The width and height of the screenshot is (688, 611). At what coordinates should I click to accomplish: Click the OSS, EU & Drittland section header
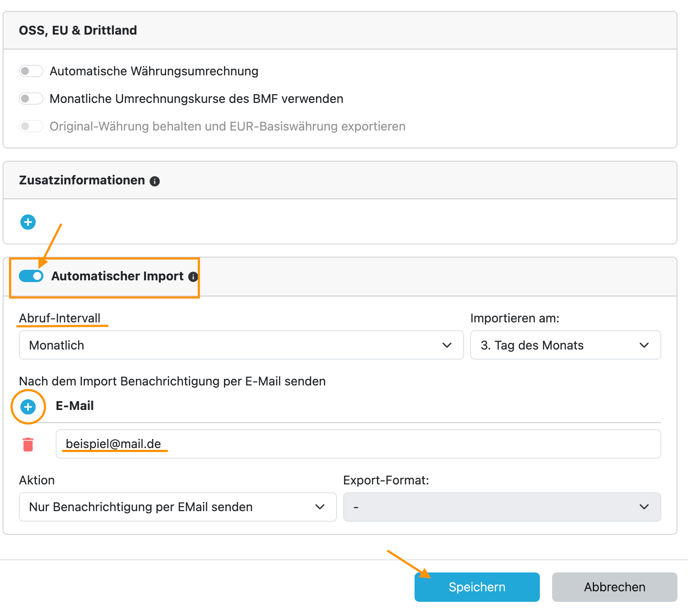point(78,30)
